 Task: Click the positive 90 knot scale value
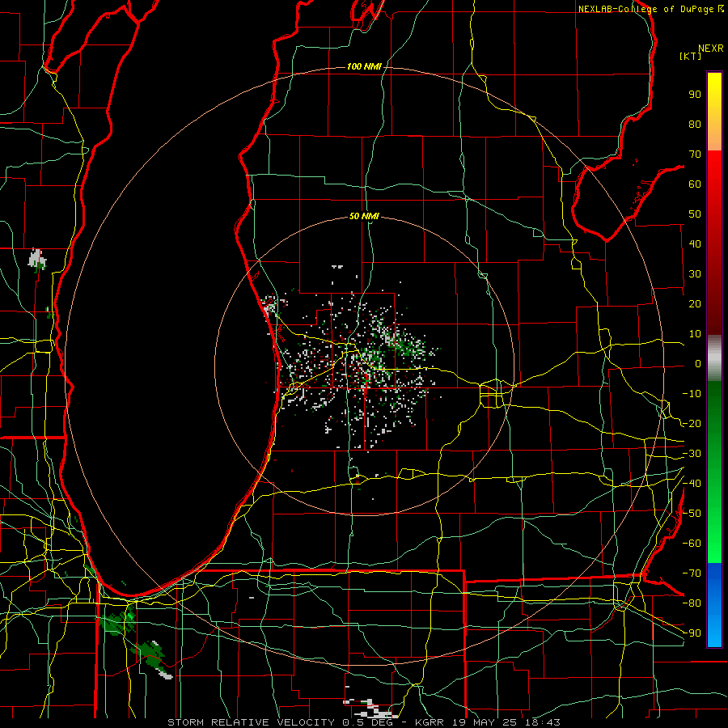coord(695,95)
